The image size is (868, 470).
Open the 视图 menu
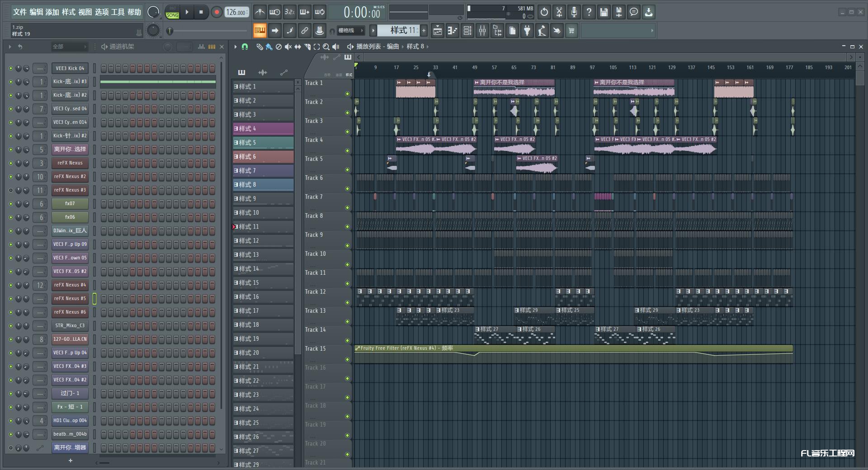(x=85, y=12)
